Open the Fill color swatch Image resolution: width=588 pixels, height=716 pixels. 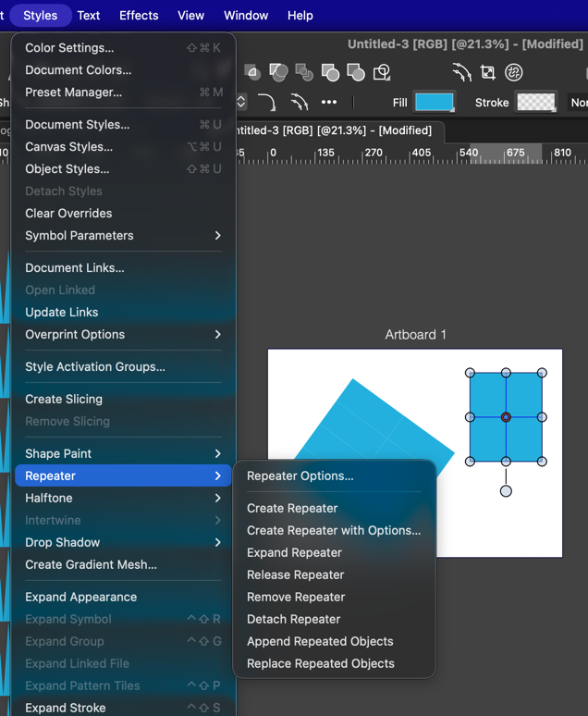click(x=434, y=103)
